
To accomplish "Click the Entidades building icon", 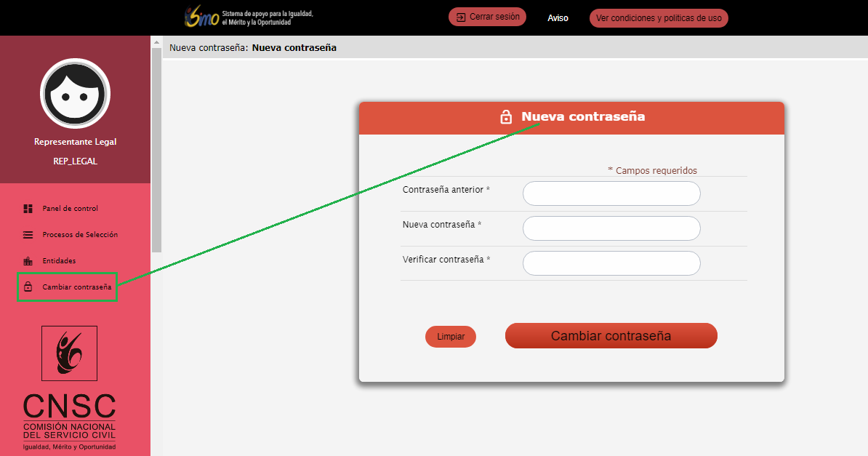I will pyautogui.click(x=28, y=261).
